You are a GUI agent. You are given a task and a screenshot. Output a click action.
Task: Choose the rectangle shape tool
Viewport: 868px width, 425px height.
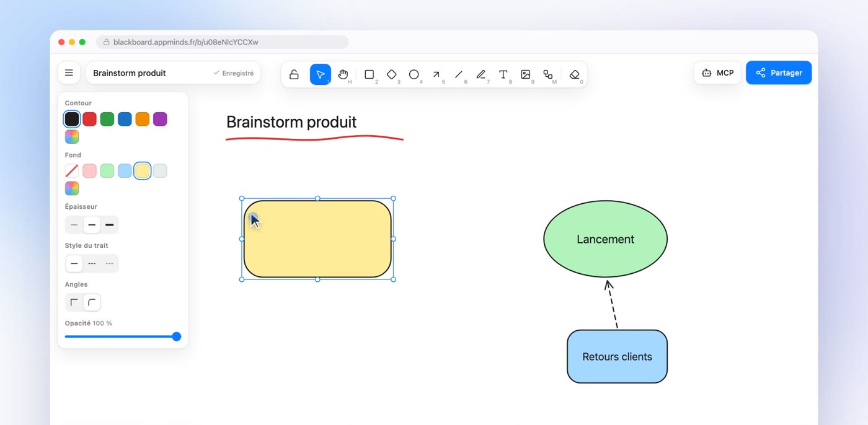tap(370, 74)
